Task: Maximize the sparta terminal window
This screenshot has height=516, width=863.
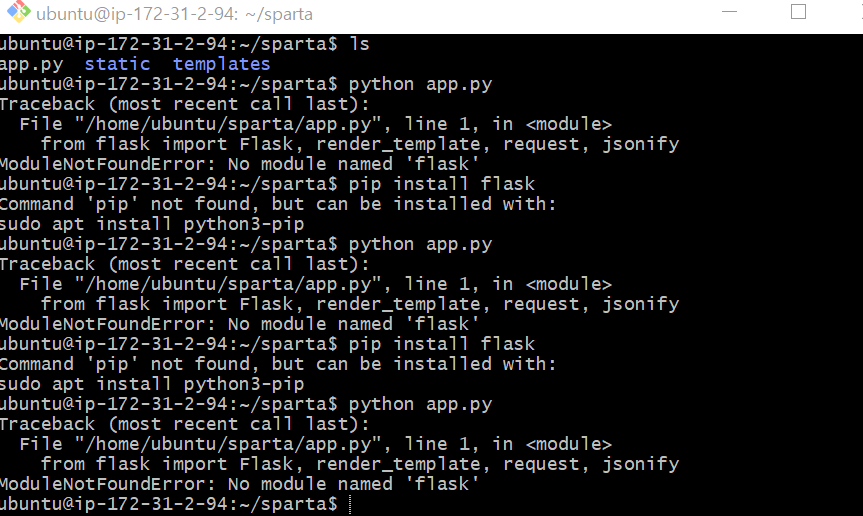Action: pos(798,12)
